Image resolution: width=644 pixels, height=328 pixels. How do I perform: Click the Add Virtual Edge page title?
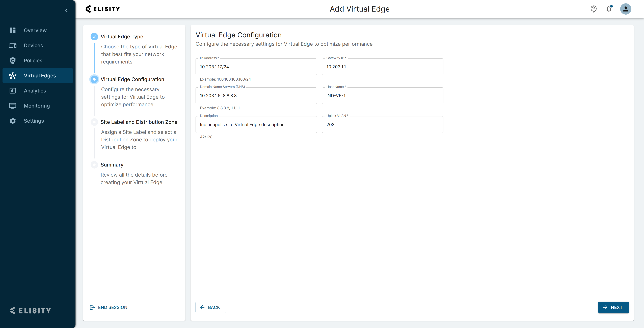tap(360, 9)
